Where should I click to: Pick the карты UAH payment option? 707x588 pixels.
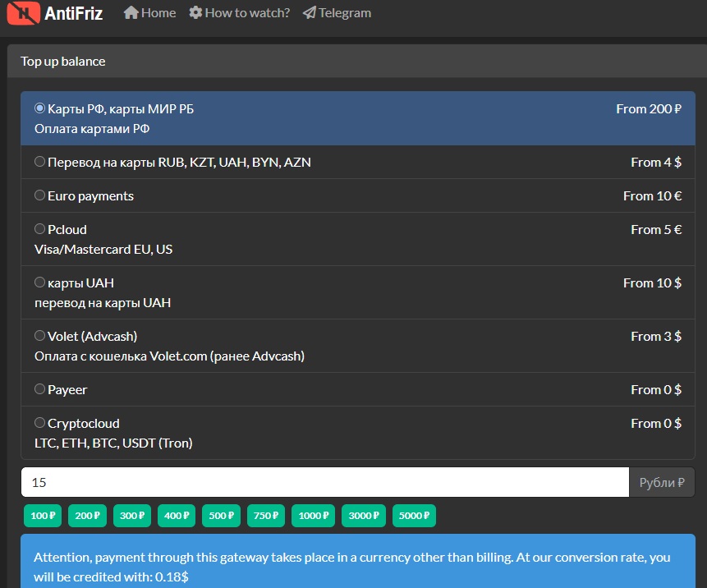click(39, 283)
